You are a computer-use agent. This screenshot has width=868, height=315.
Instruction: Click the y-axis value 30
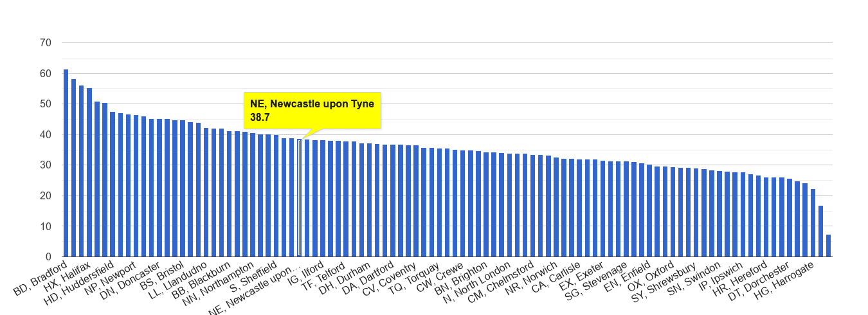pyautogui.click(x=45, y=165)
